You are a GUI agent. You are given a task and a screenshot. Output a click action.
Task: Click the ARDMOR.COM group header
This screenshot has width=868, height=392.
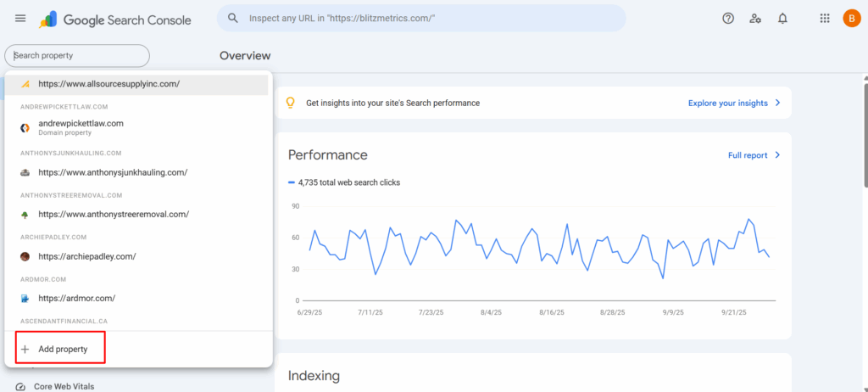[x=44, y=279]
